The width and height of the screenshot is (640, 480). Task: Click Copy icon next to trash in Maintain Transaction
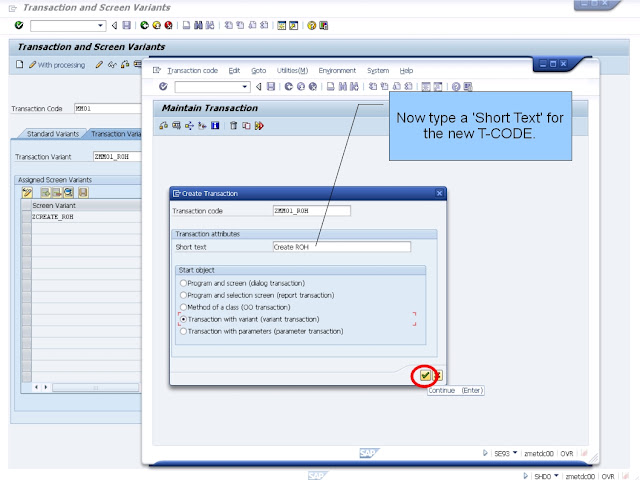[246, 125]
